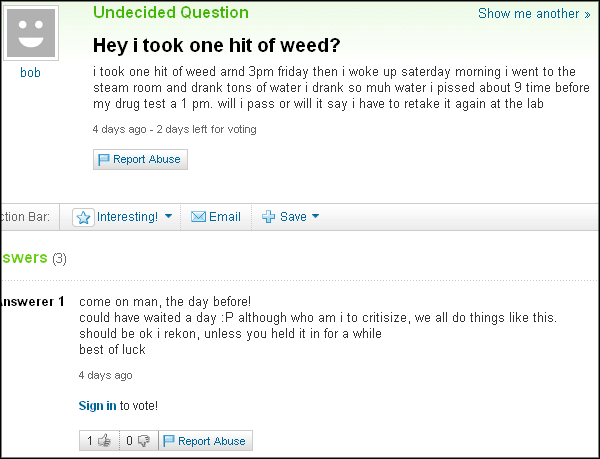Click bob's smiley avatar image

click(31, 33)
